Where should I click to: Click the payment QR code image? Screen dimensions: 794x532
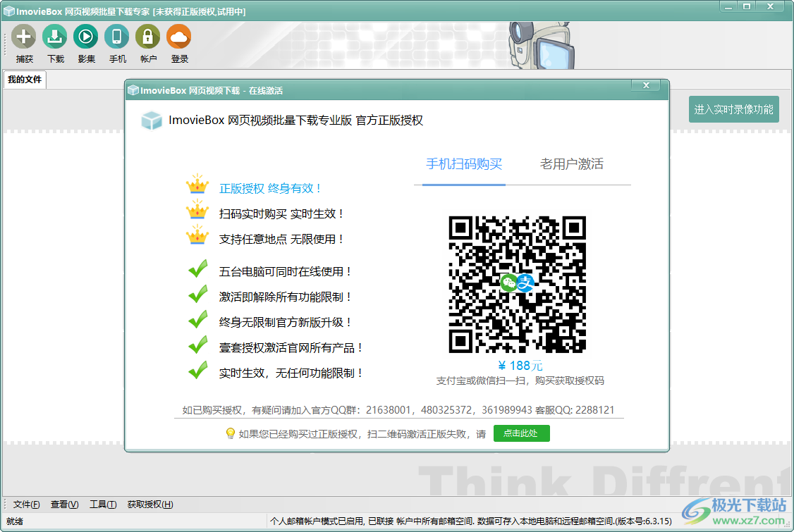pos(517,284)
